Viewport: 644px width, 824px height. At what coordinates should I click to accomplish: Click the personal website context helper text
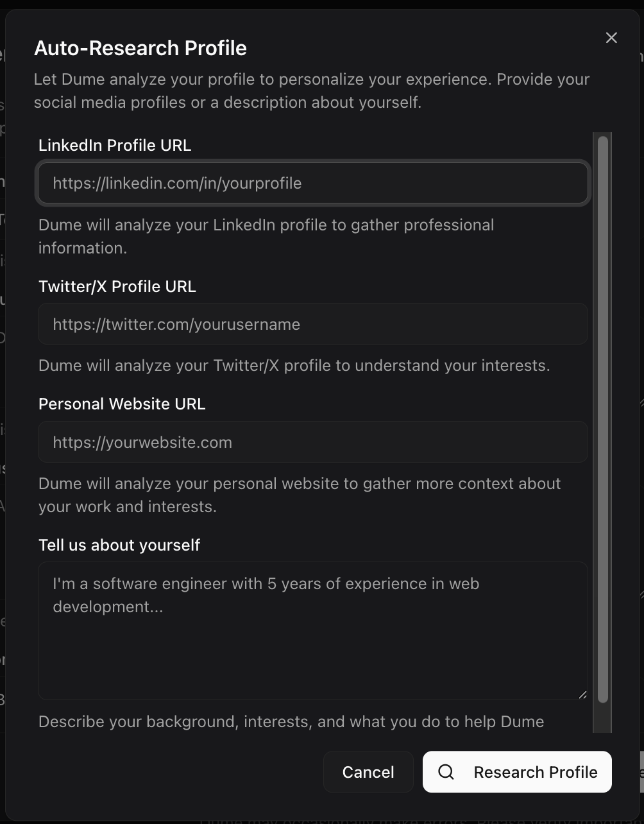(300, 495)
